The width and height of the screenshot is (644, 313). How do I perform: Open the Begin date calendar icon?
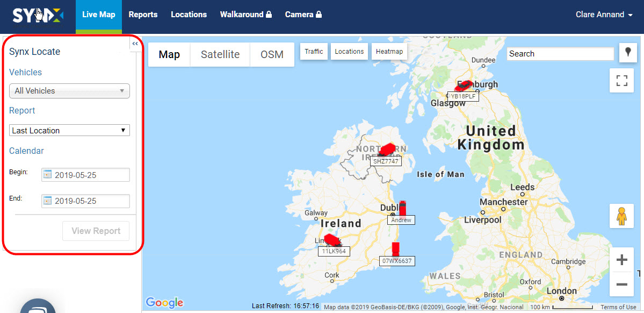coord(48,175)
